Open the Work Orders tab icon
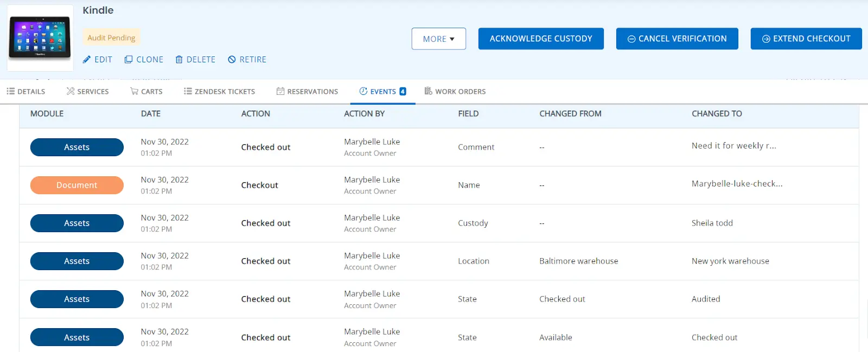 (428, 91)
